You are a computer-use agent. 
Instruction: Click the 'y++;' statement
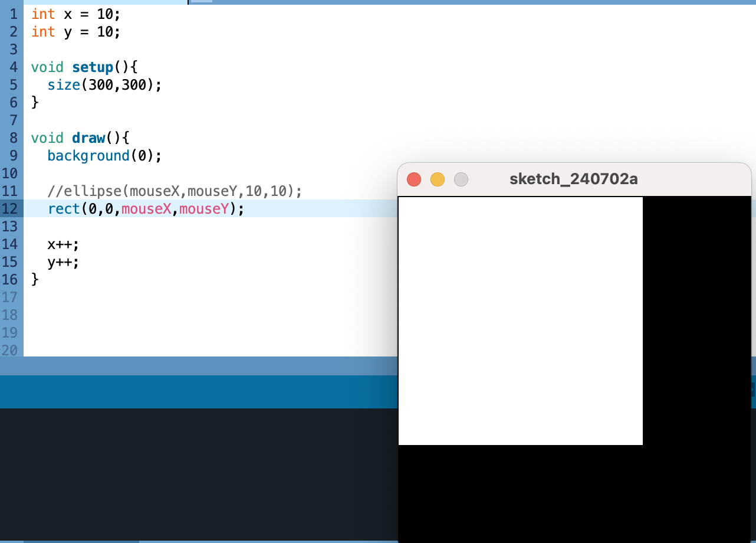(63, 262)
